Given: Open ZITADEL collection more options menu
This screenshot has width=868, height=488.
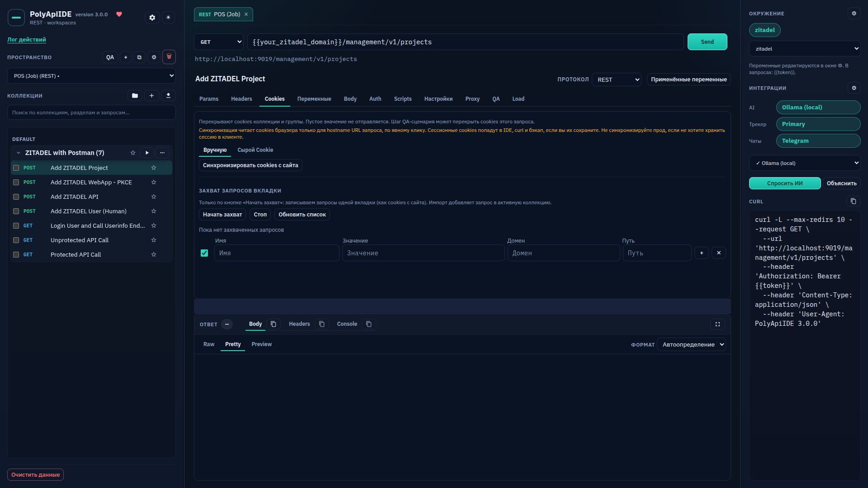Looking at the screenshot, I should [x=162, y=153].
